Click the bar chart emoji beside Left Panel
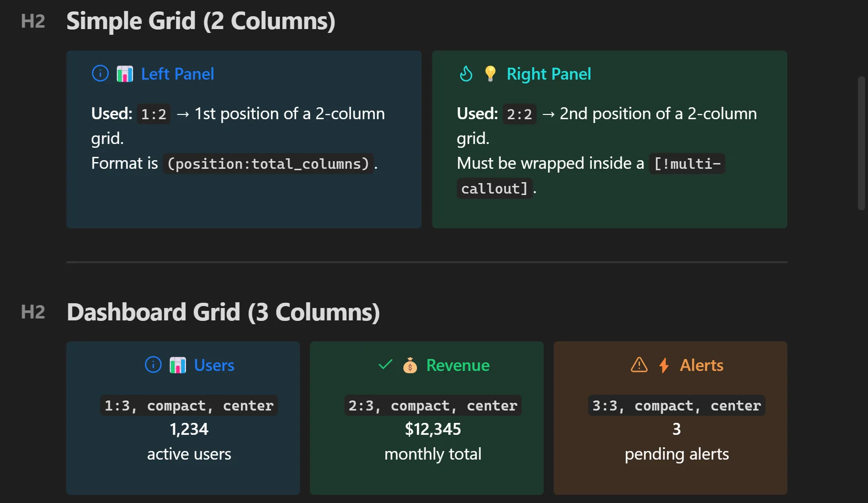 [x=125, y=74]
